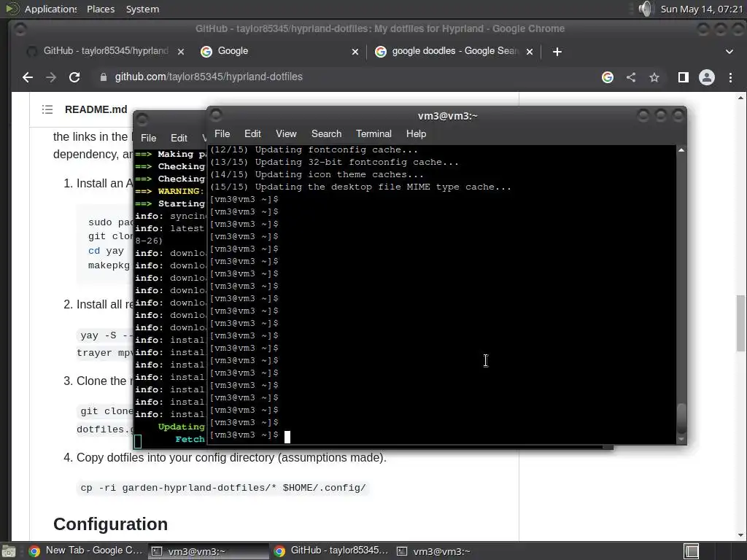This screenshot has width=747, height=560.
Task: Click the github.com URL address field
Action: click(x=209, y=77)
